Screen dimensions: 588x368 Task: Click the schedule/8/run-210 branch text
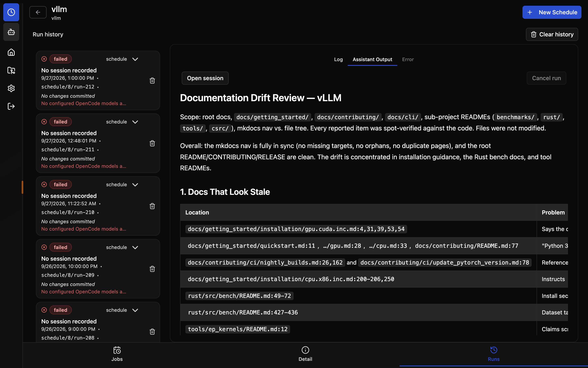pyautogui.click(x=68, y=212)
